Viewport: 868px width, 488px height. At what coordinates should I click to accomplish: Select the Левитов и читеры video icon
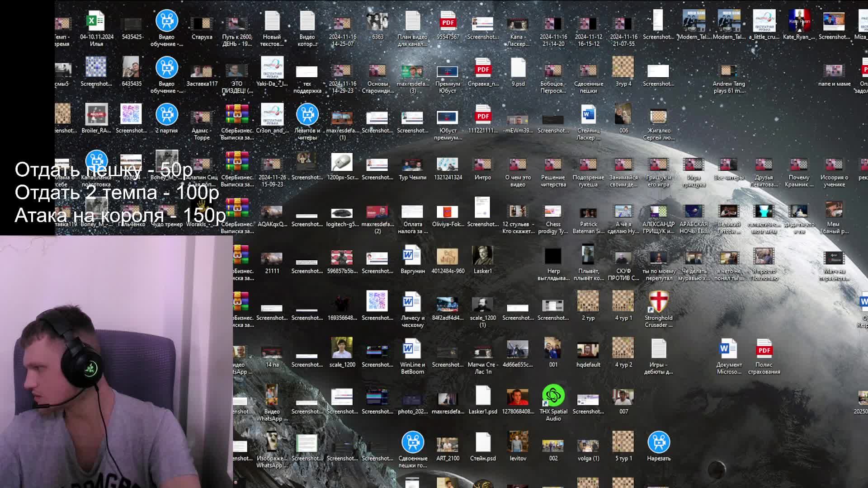[x=307, y=115]
